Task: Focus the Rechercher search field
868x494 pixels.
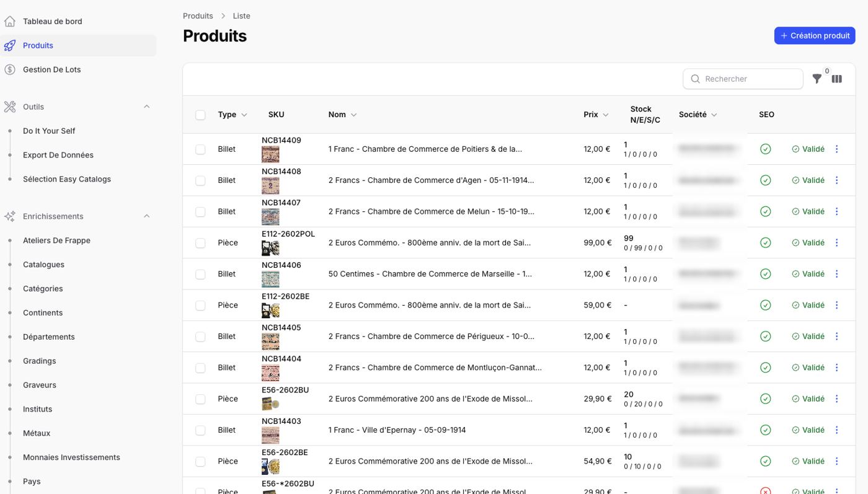Action: (743, 79)
